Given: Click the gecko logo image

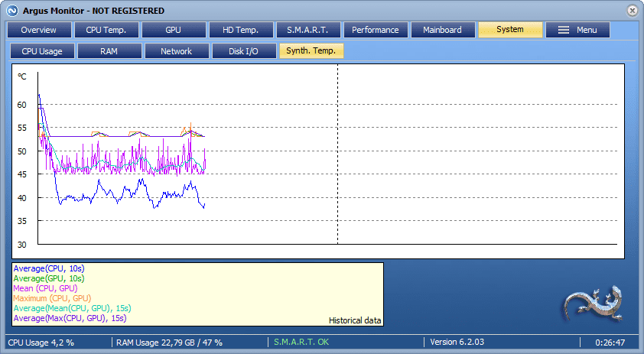Looking at the screenshot, I should (594, 304).
